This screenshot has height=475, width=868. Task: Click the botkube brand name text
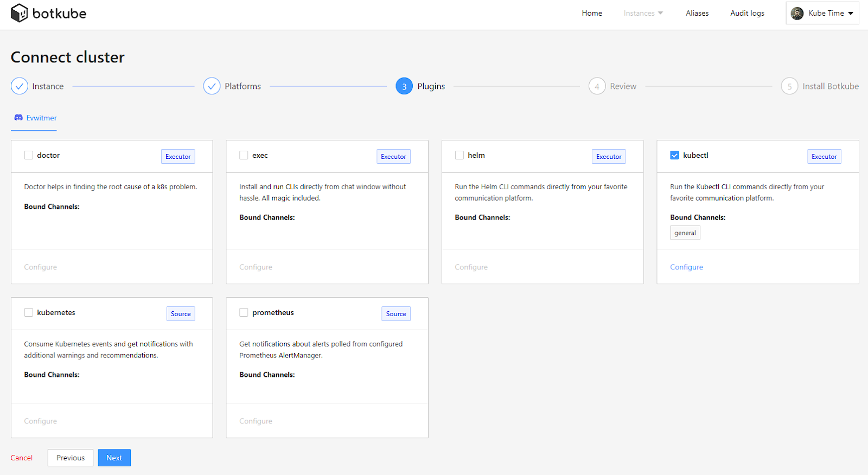[x=59, y=14]
